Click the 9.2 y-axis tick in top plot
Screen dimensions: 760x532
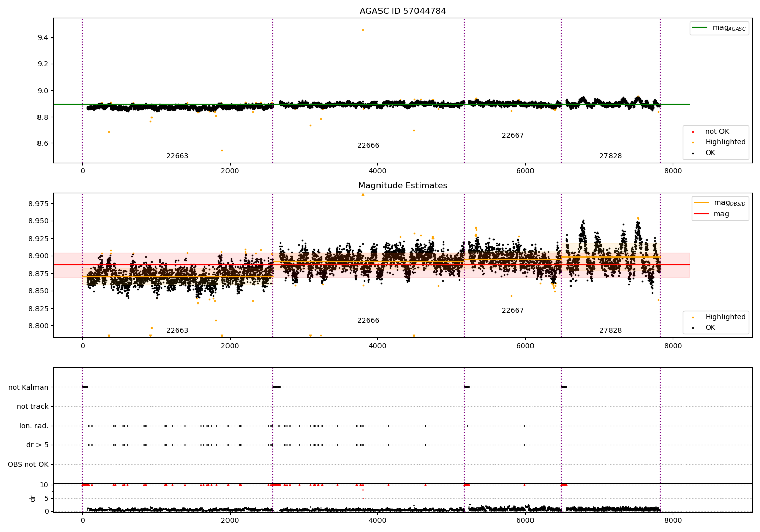43,64
